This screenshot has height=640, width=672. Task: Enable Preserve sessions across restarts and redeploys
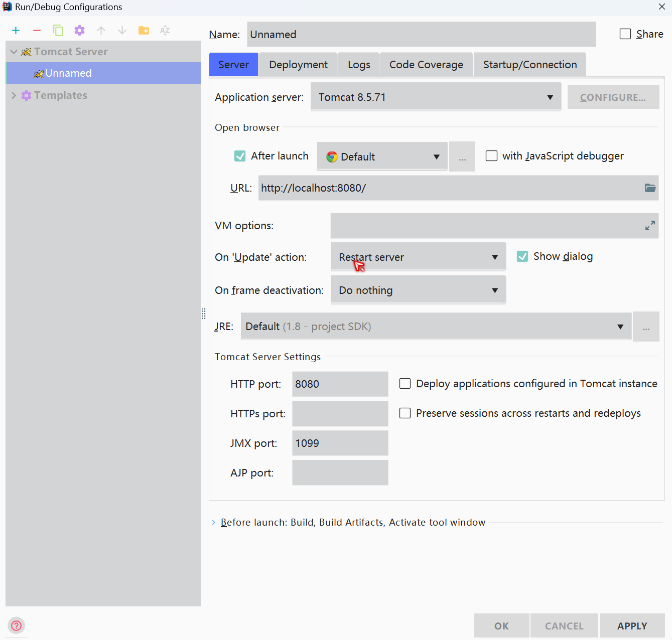[405, 413]
